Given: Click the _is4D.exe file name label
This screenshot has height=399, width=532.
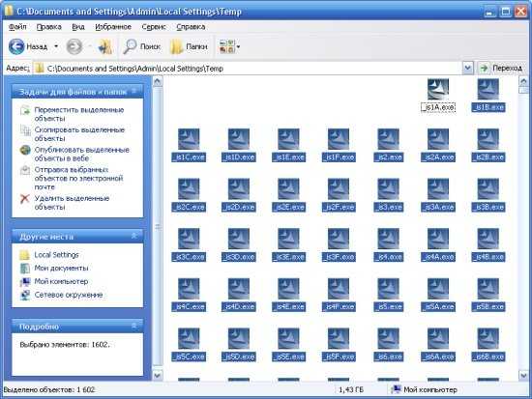Looking at the screenshot, I should click(x=239, y=307).
